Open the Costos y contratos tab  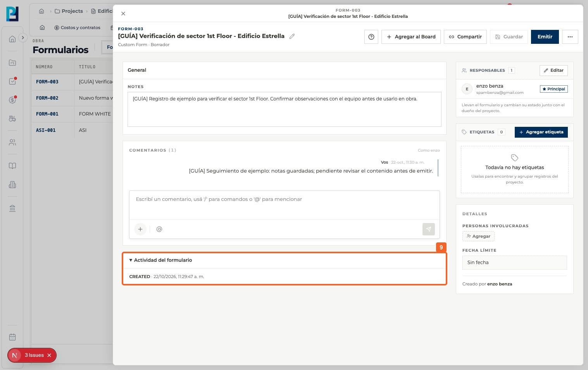coord(78,28)
